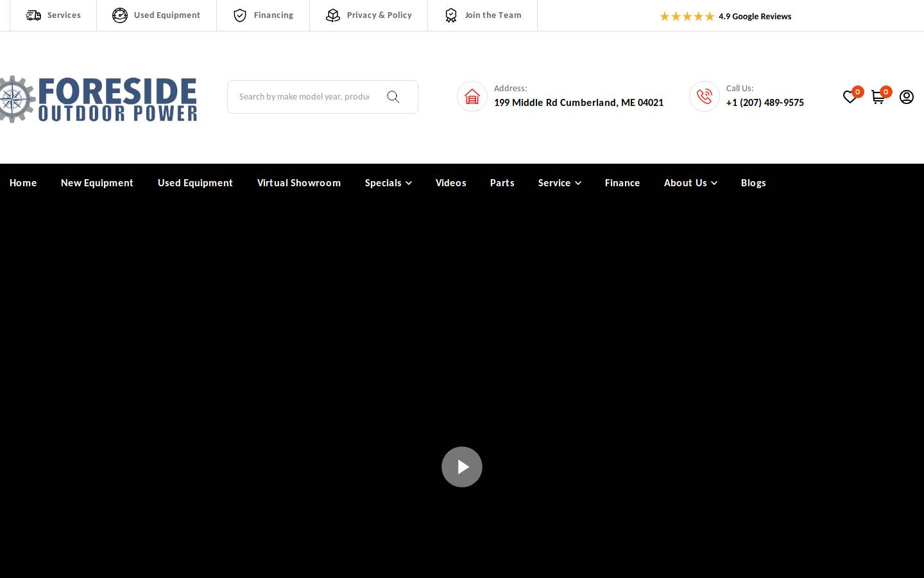
Task: Expand the Service dropdown menu
Action: coord(560,183)
